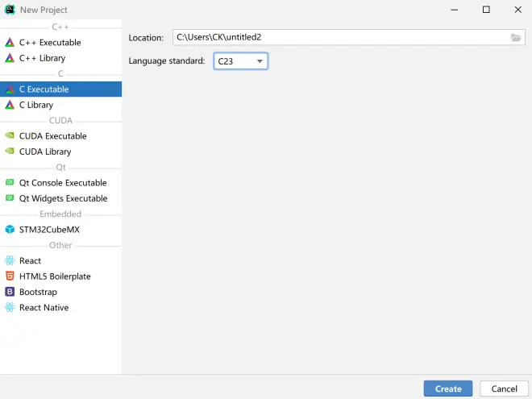
Task: Close the New Project window
Action: 517,10
